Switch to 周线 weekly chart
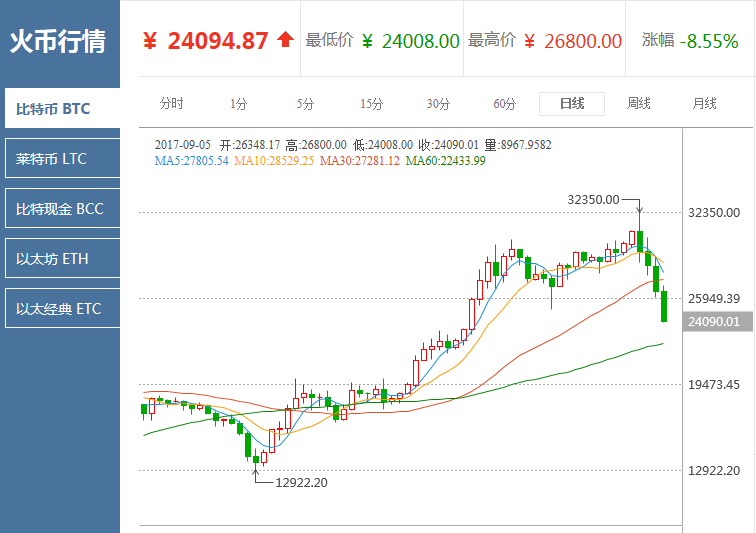Screen dimensions: 756x533 [638, 104]
